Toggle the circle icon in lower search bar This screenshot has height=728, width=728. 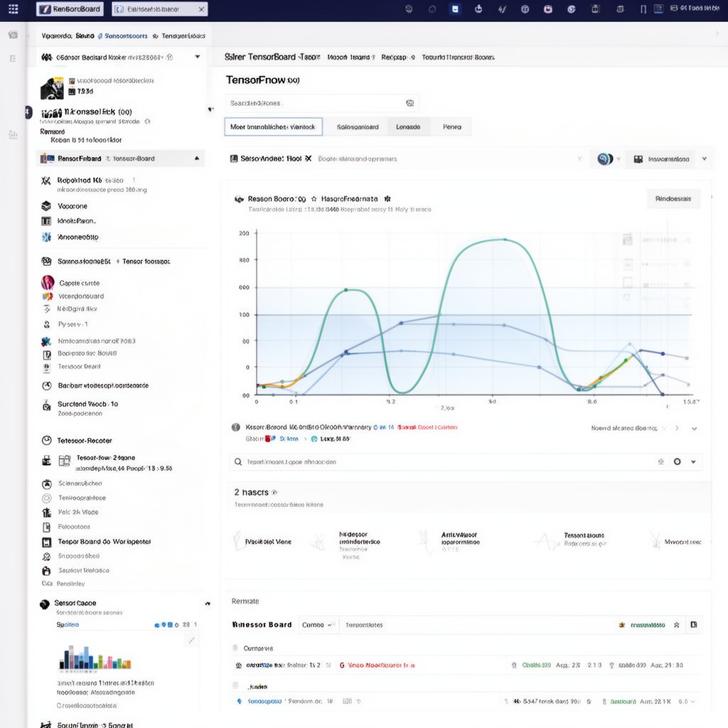coord(678,461)
